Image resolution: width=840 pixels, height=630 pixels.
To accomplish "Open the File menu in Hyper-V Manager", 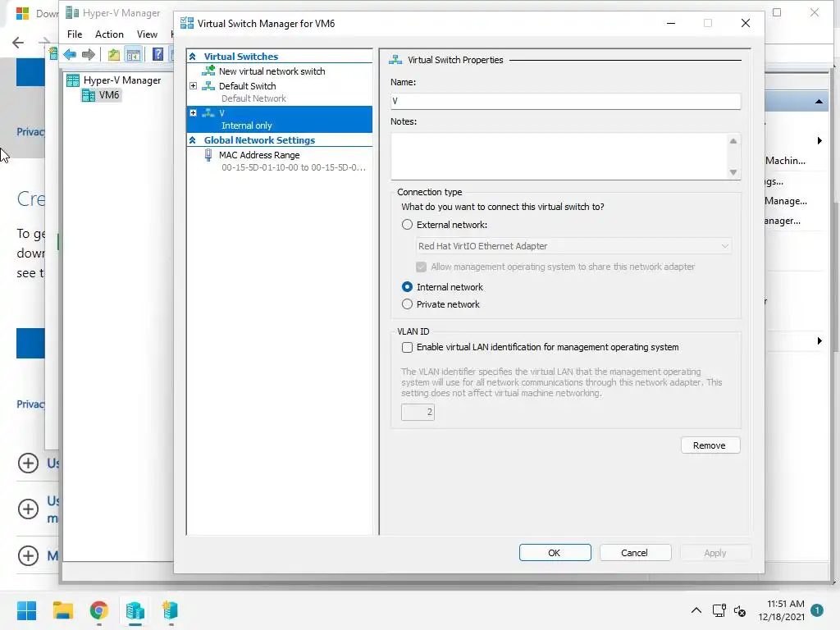I will click(x=75, y=34).
